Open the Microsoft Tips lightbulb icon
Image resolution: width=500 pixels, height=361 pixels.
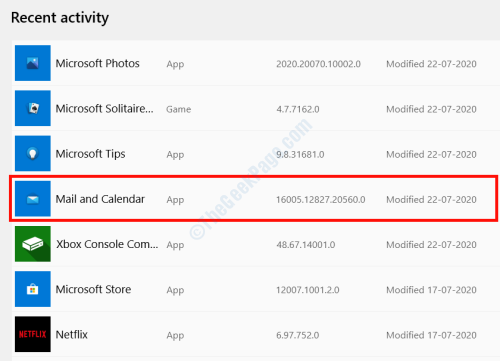33,153
